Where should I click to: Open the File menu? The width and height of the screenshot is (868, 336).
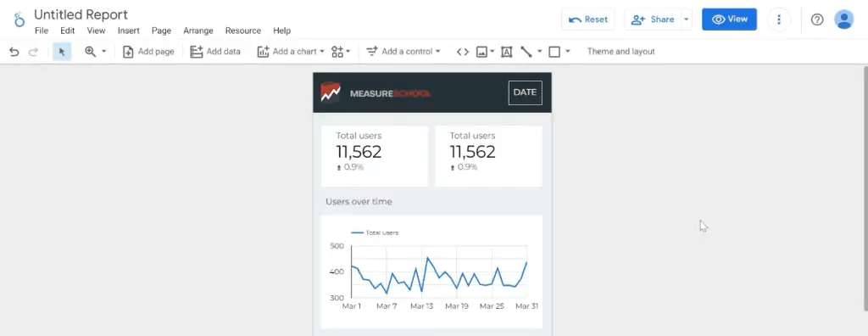point(42,31)
